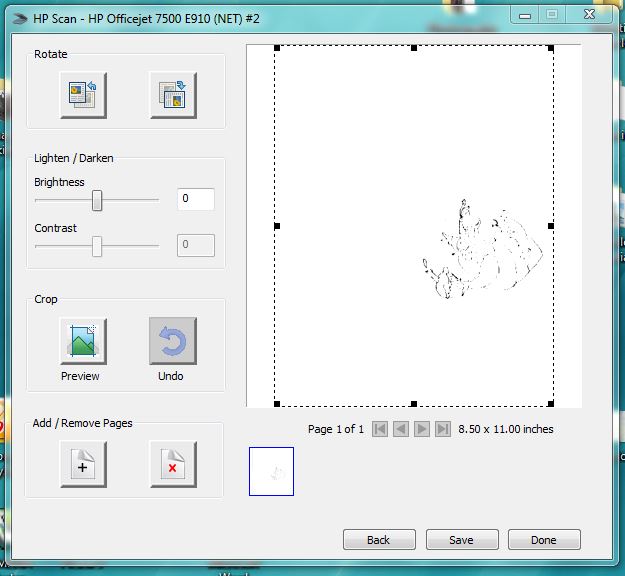The height and width of the screenshot is (576, 625).
Task: Undo the crop with Undo icon
Action: pyautogui.click(x=172, y=342)
